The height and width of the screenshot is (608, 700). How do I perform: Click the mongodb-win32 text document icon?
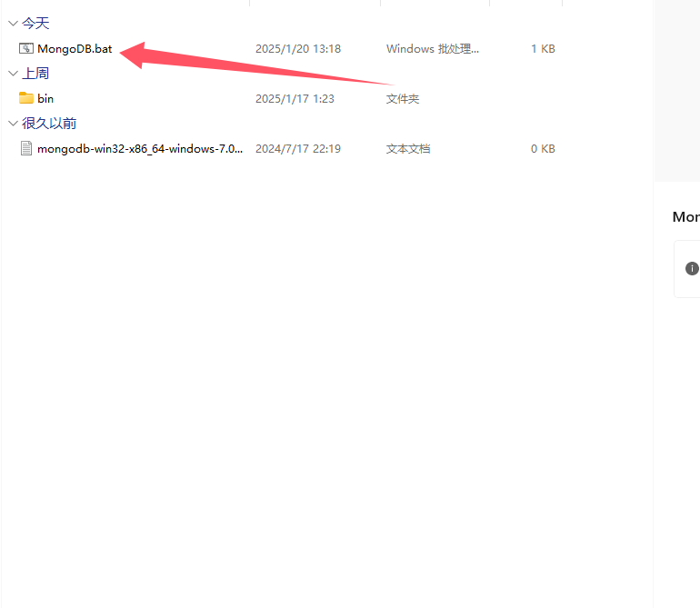[26, 148]
